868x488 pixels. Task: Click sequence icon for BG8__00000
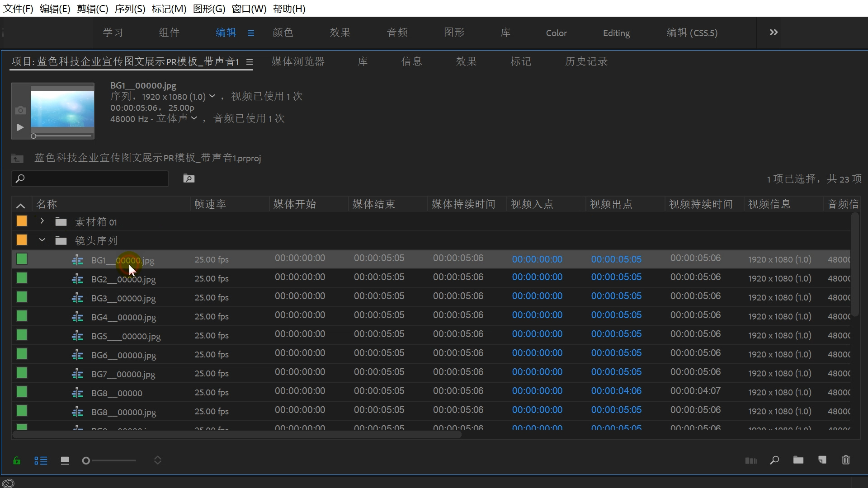(x=77, y=393)
